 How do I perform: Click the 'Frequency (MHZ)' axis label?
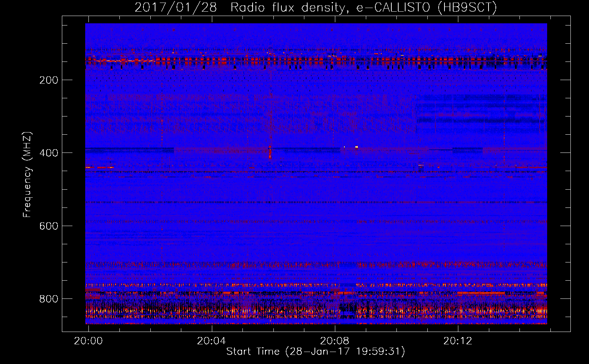coord(27,175)
